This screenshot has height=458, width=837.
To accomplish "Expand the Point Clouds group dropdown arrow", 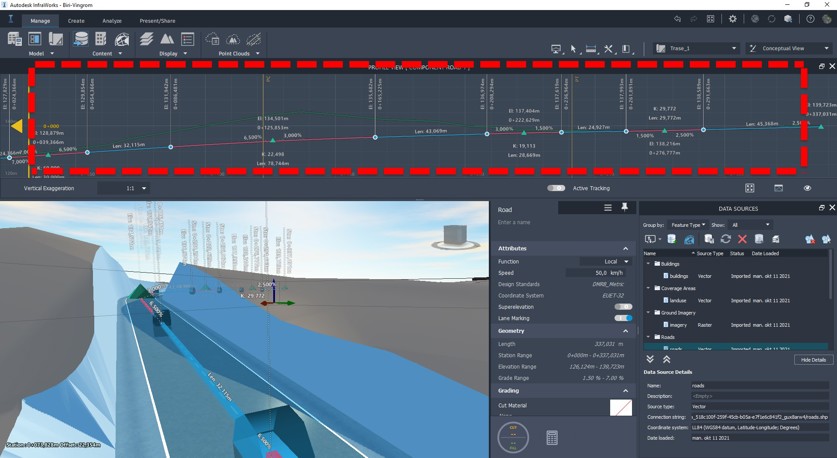I will pyautogui.click(x=257, y=53).
